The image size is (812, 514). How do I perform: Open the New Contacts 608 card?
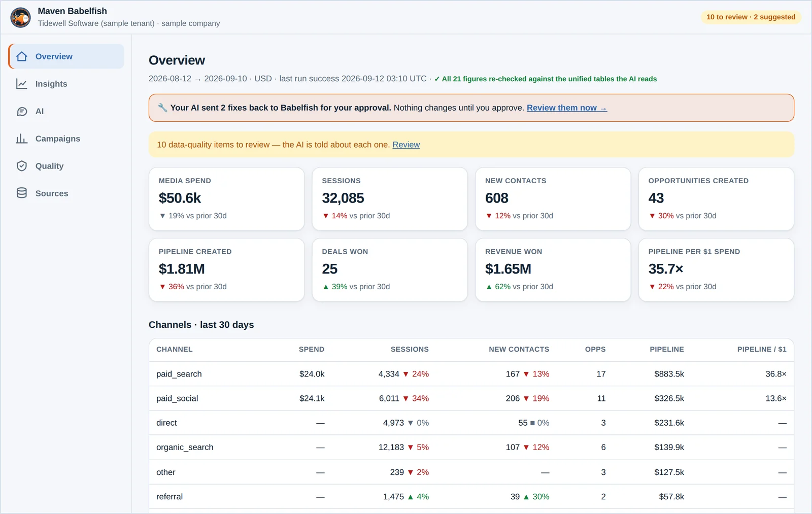pyautogui.click(x=553, y=199)
